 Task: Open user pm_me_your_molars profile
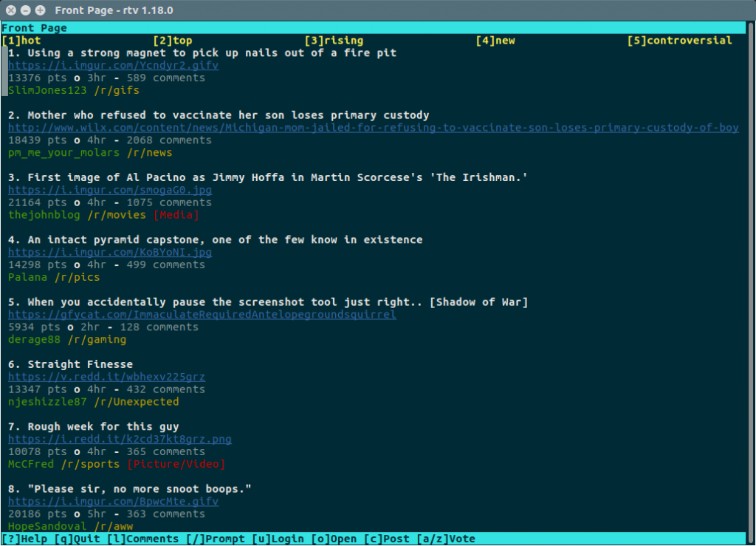coord(62,152)
